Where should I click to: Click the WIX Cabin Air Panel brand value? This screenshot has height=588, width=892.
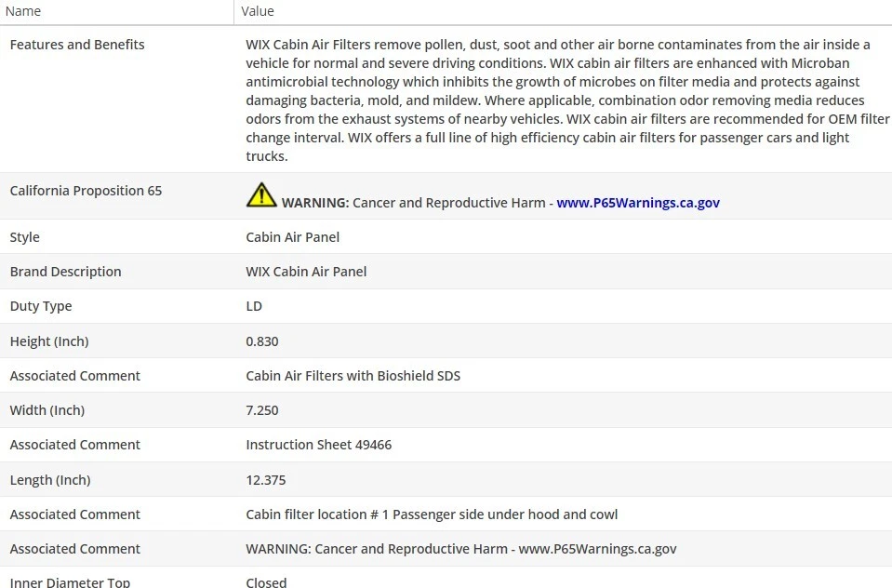(306, 272)
